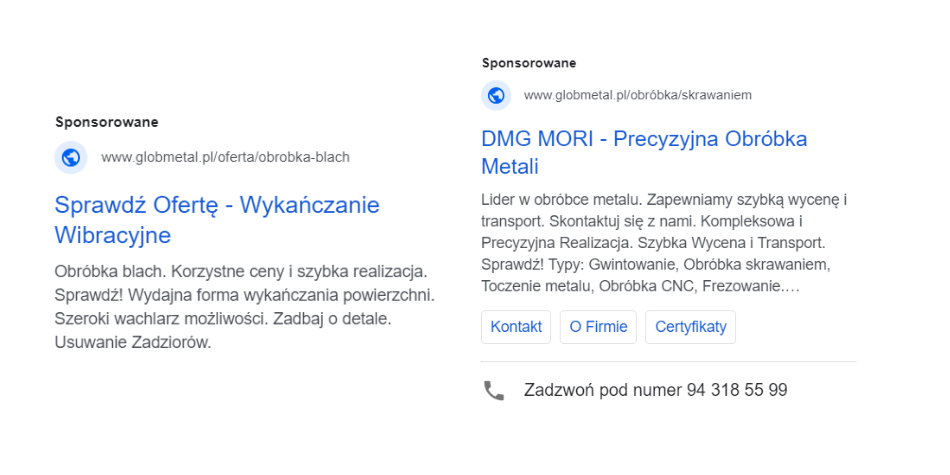
Task: Open the www.globmetal.pl/obróbka/skrawaniem URL
Action: [637, 95]
